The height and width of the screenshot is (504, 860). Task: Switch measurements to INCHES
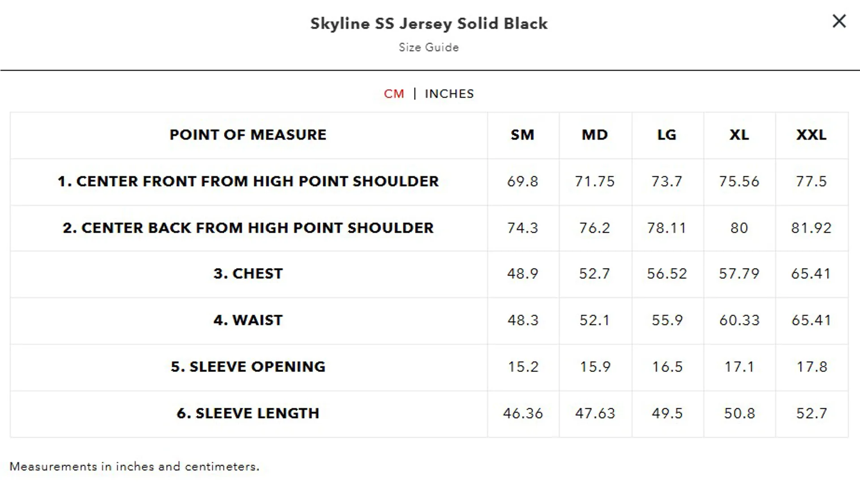(449, 94)
